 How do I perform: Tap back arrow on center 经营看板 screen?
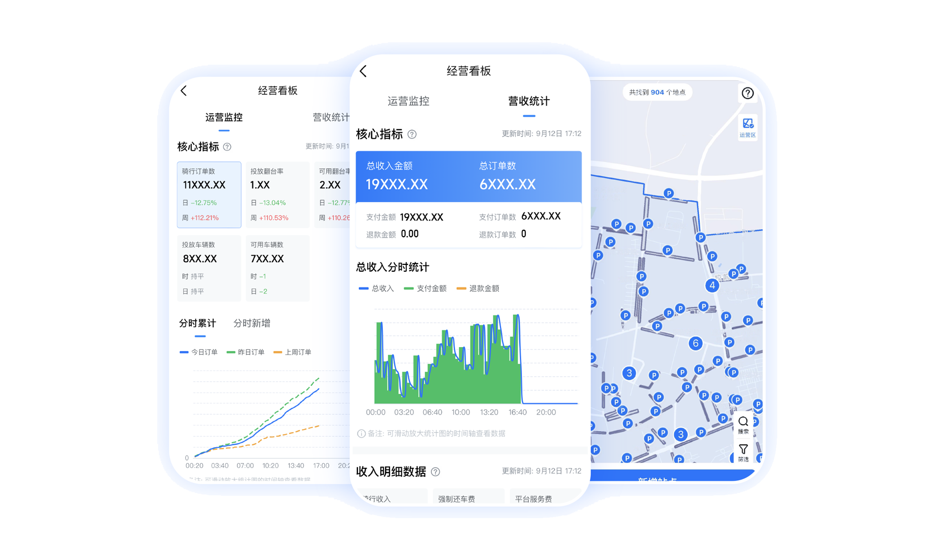coord(363,71)
